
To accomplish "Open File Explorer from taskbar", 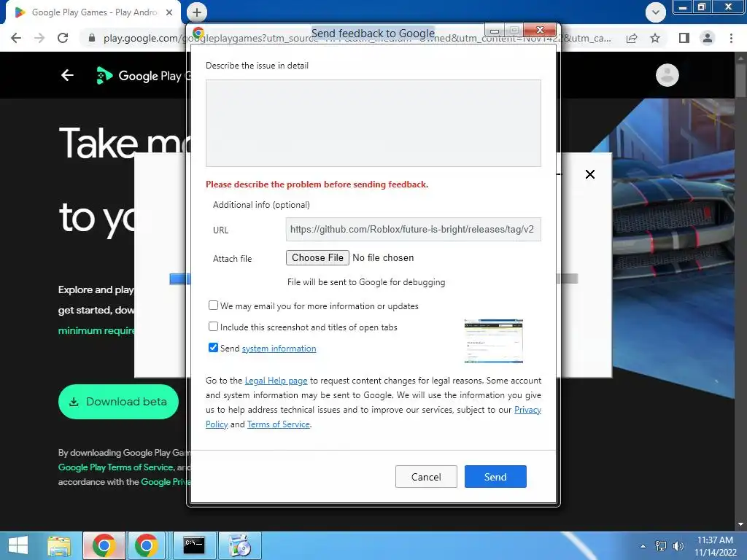I will click(x=59, y=545).
